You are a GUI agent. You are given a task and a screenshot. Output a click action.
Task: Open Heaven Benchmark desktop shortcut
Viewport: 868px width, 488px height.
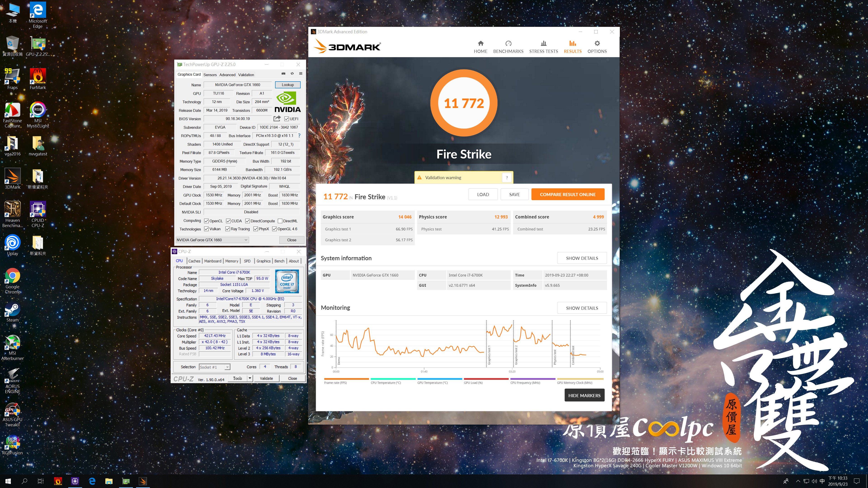click(12, 214)
